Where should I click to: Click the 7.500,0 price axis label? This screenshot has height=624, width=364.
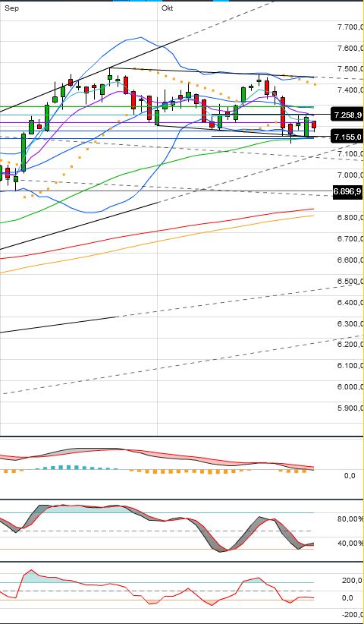coord(350,69)
